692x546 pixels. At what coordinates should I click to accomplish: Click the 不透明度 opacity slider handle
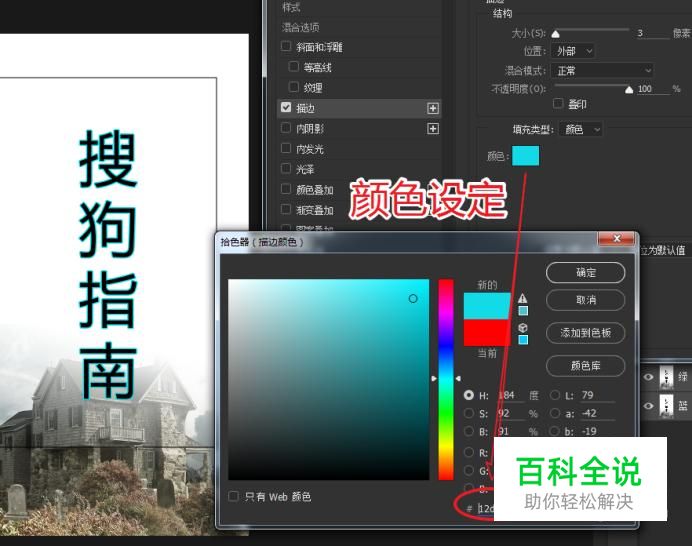pyautogui.click(x=629, y=90)
